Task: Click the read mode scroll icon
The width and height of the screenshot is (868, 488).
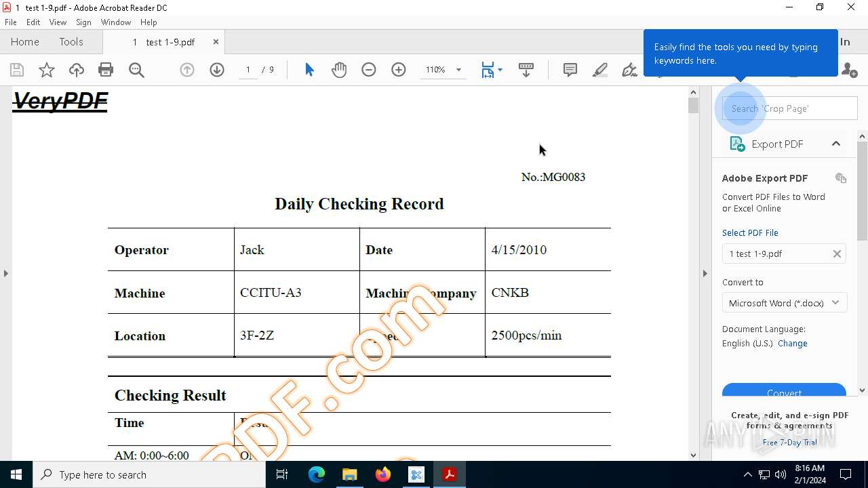Action: pyautogui.click(x=526, y=70)
